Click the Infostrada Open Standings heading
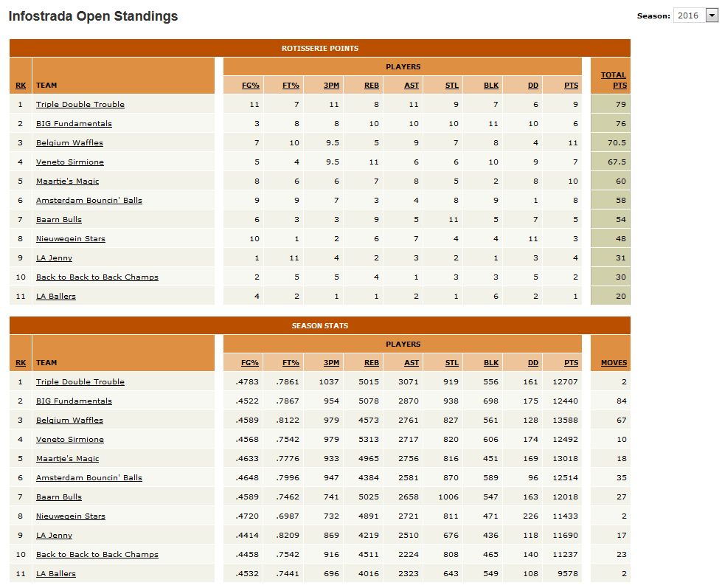Image resolution: width=722 pixels, height=588 pixels. click(x=93, y=16)
